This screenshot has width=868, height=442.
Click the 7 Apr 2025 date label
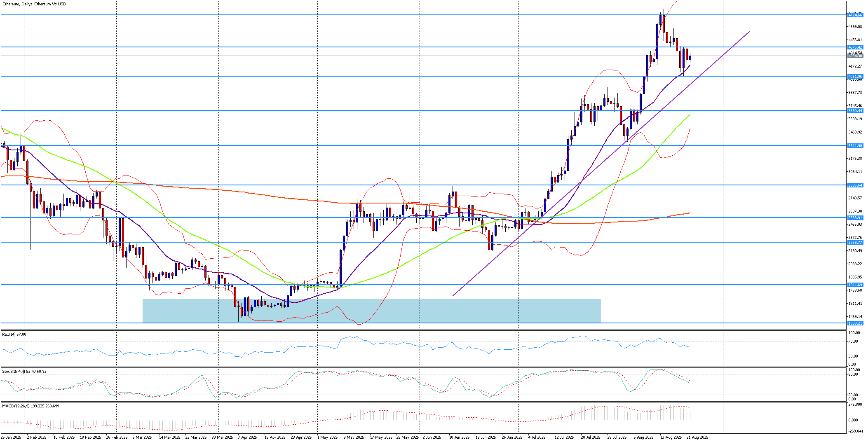(248, 437)
